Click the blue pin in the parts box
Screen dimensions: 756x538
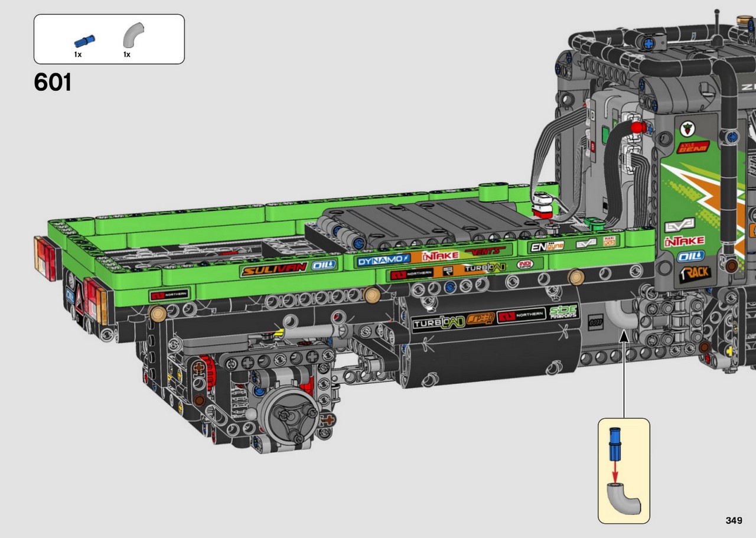(84, 41)
